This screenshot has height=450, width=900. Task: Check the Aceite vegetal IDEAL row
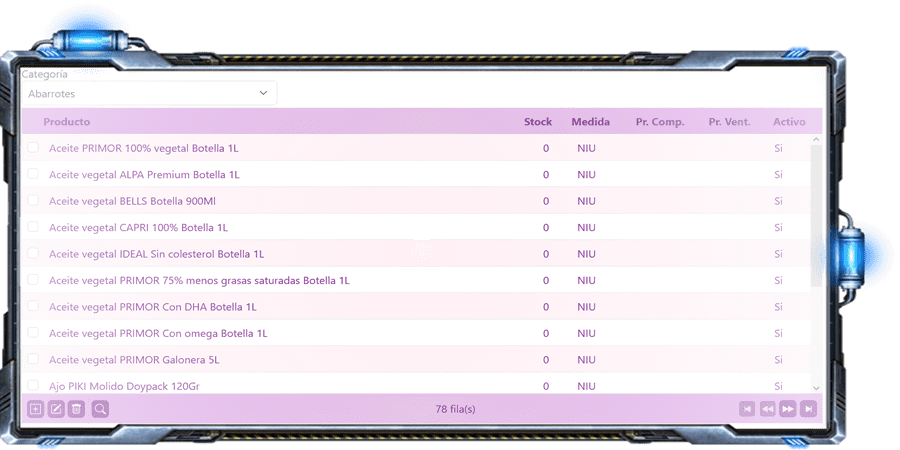point(33,253)
